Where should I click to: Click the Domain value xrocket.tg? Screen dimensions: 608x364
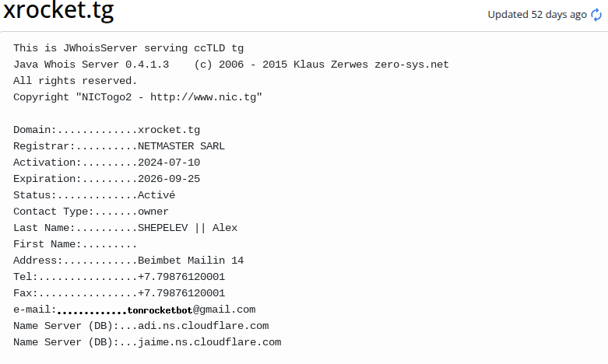point(169,130)
